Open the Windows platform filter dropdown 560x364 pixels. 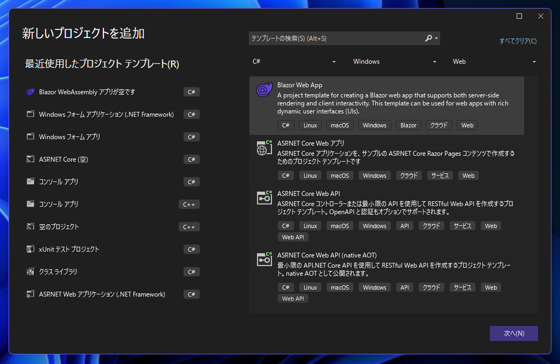pyautogui.click(x=394, y=61)
